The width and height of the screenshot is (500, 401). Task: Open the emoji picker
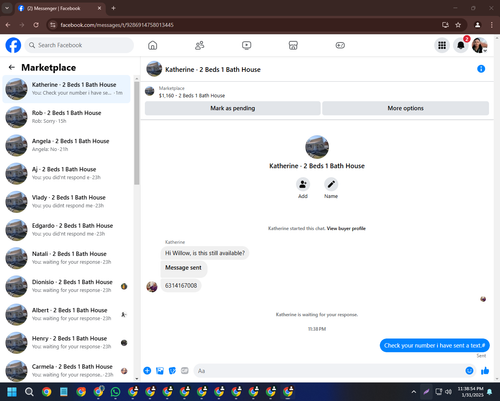(x=469, y=371)
